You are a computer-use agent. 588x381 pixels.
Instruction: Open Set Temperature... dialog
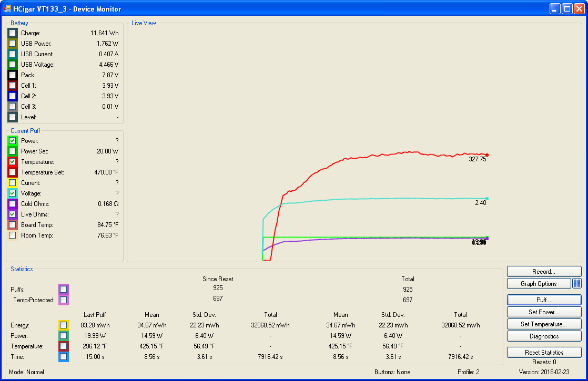pyautogui.click(x=544, y=324)
